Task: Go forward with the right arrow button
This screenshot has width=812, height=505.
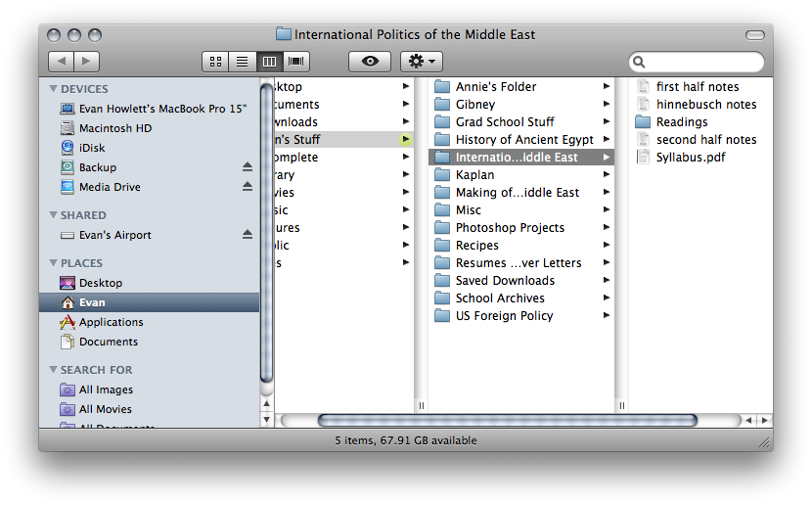Action: pos(86,62)
